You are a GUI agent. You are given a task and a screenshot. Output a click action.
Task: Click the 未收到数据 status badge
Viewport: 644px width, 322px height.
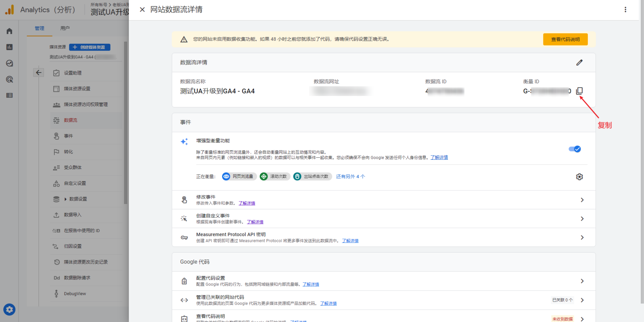pyautogui.click(x=562, y=319)
